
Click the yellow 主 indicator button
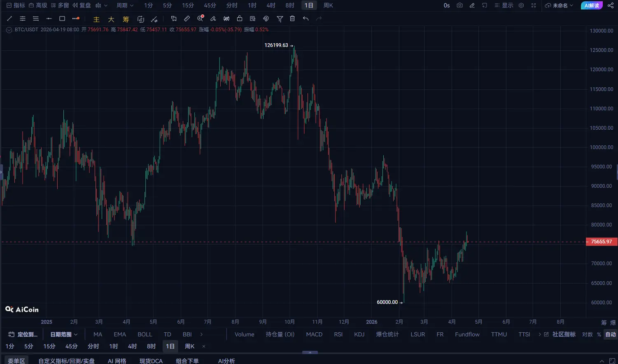[96, 19]
